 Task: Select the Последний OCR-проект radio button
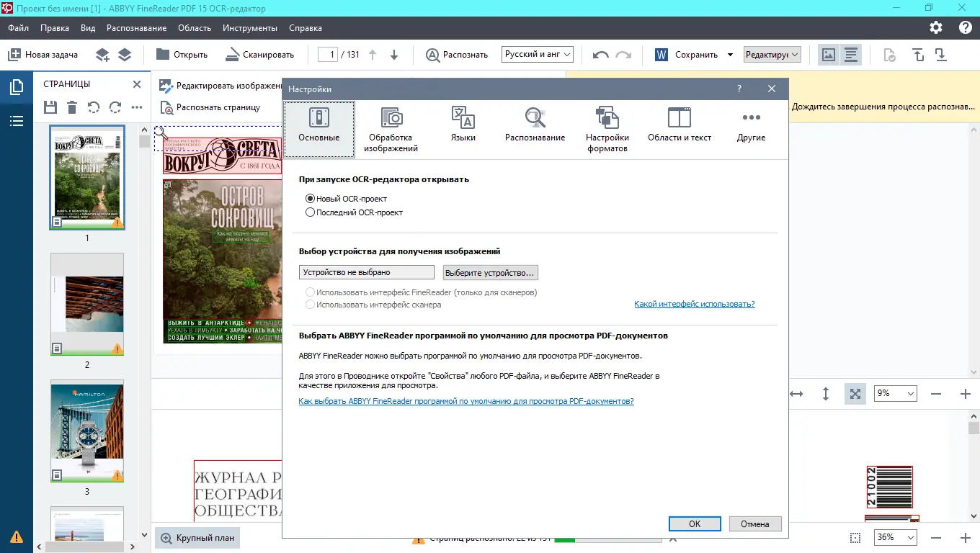click(310, 212)
